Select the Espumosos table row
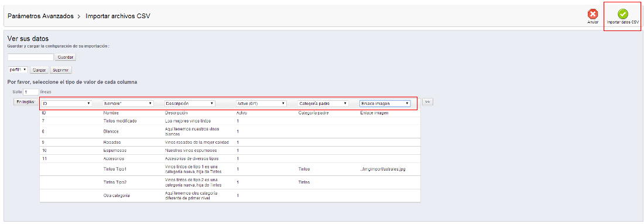 click(230, 151)
